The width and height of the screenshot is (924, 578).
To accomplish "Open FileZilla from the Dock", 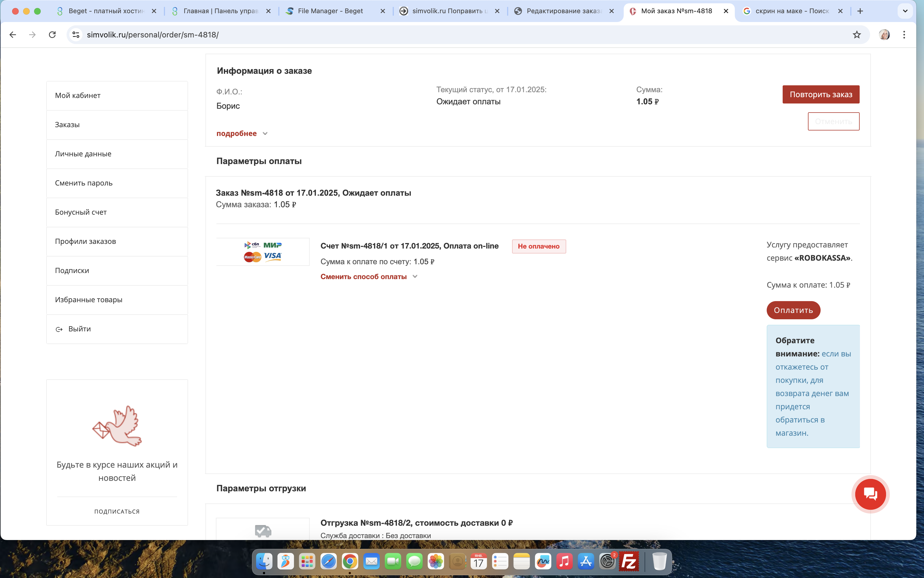I will [x=629, y=561].
